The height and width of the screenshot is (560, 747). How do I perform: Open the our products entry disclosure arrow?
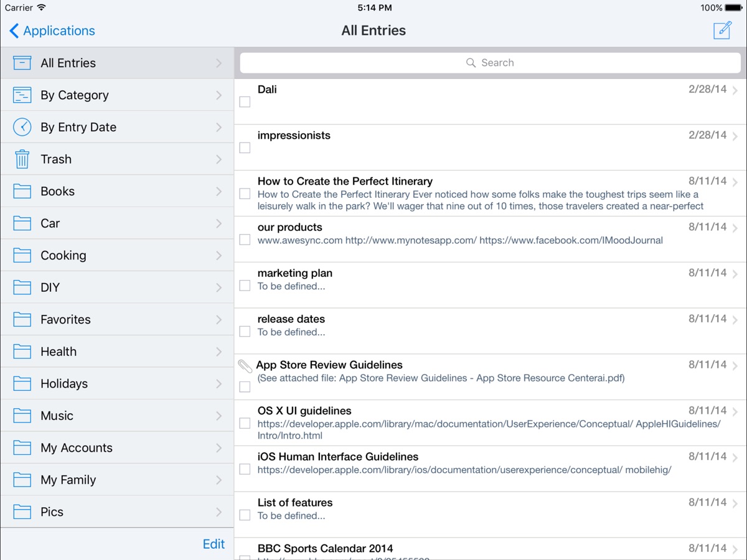click(735, 228)
